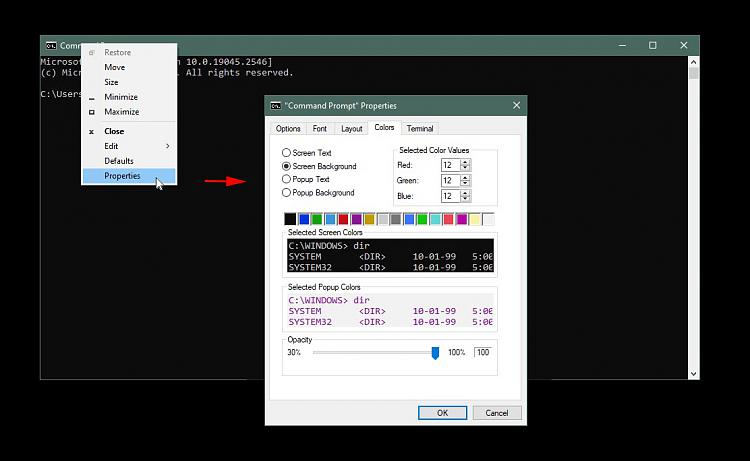The height and width of the screenshot is (461, 750).
Task: Click the 'All rights reserved.' text line
Action: point(239,73)
